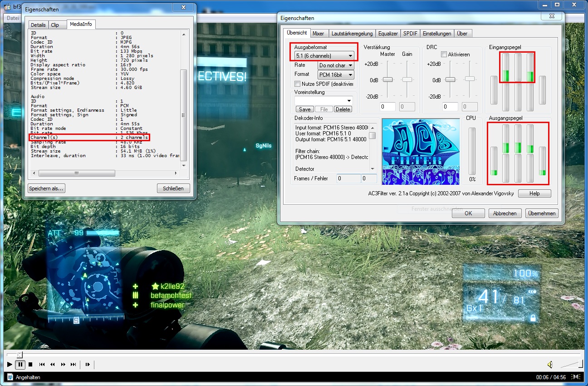This screenshot has height=386, width=588.
Task: Enable the DRC Aktivieren checkbox
Action: [x=444, y=54]
